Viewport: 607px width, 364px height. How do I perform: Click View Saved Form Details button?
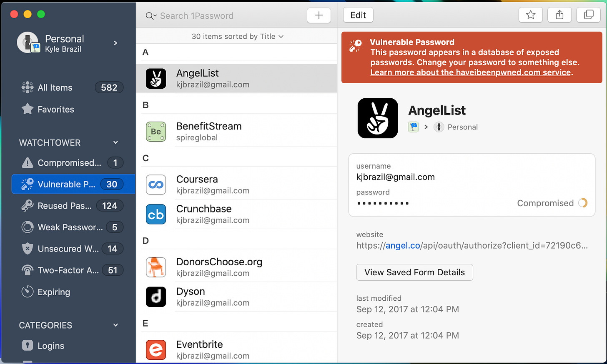click(x=414, y=272)
